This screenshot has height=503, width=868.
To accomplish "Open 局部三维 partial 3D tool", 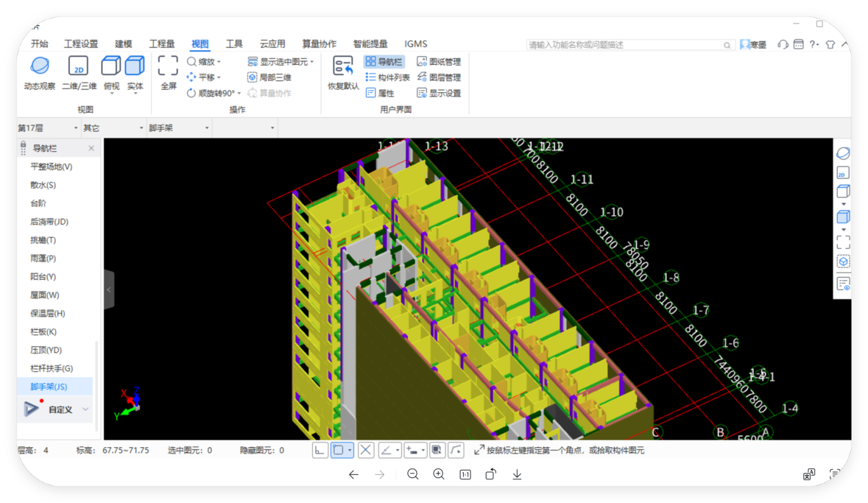I will pos(269,77).
